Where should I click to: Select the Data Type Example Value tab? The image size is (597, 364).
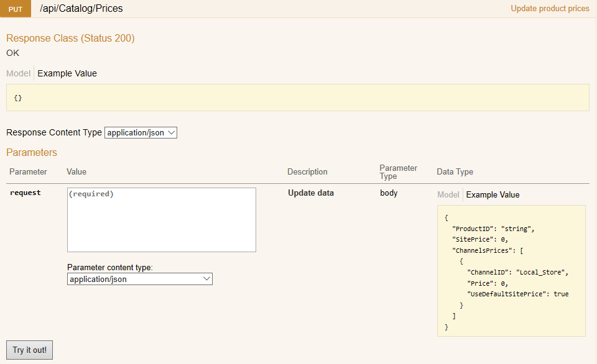(493, 195)
